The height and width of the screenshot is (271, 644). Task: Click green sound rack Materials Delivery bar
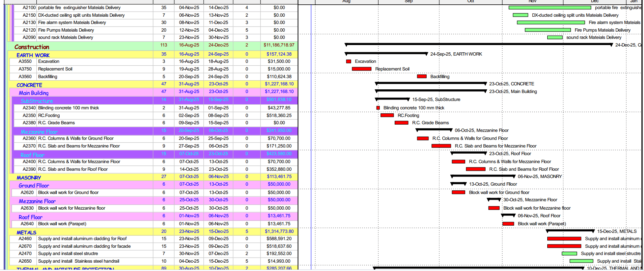555,37
